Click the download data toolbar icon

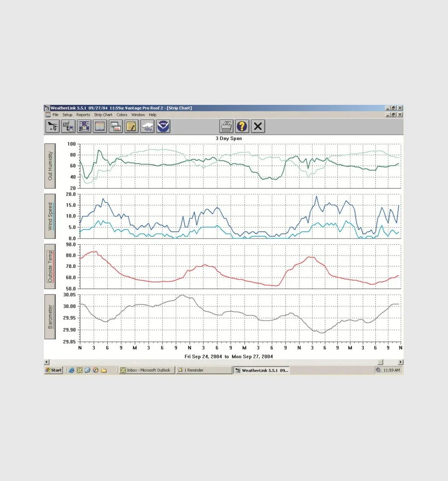coord(68,127)
